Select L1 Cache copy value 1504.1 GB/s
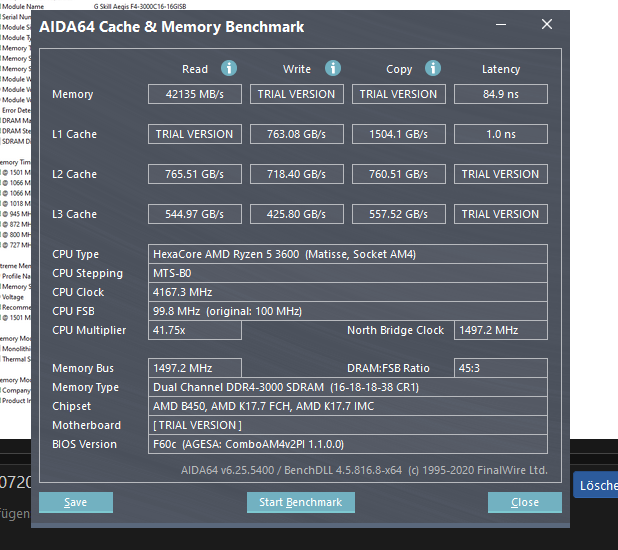Viewport: 618px width, 550px height. (x=399, y=134)
